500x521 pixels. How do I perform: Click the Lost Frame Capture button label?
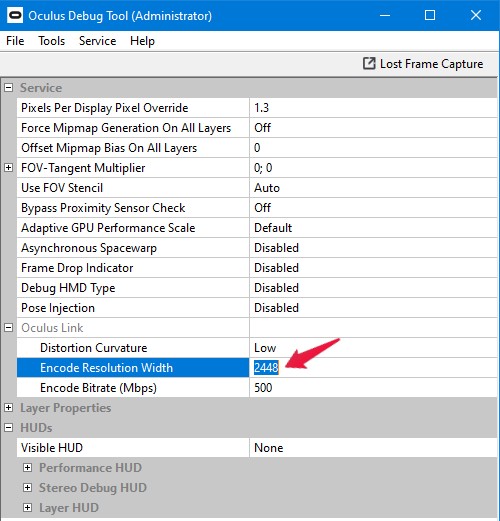[x=431, y=64]
